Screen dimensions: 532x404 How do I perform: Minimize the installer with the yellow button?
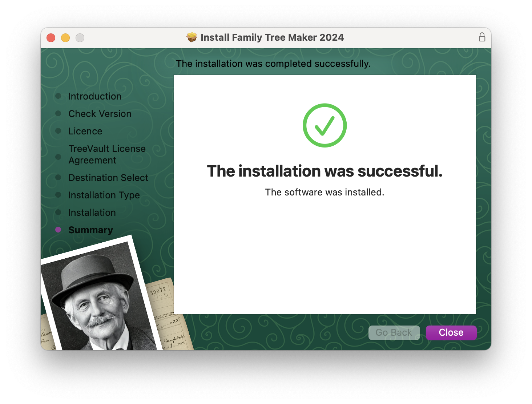tap(65, 38)
